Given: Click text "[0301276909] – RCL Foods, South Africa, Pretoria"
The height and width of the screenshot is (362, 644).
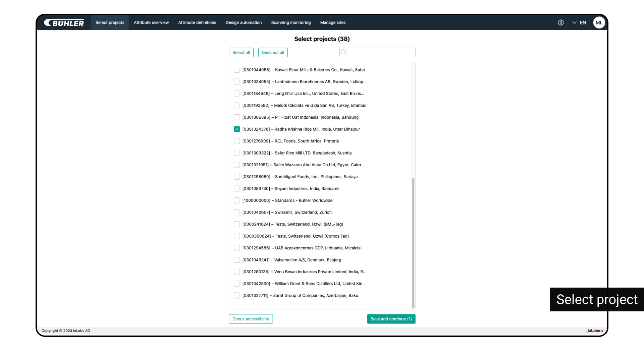Looking at the screenshot, I should click(x=290, y=141).
